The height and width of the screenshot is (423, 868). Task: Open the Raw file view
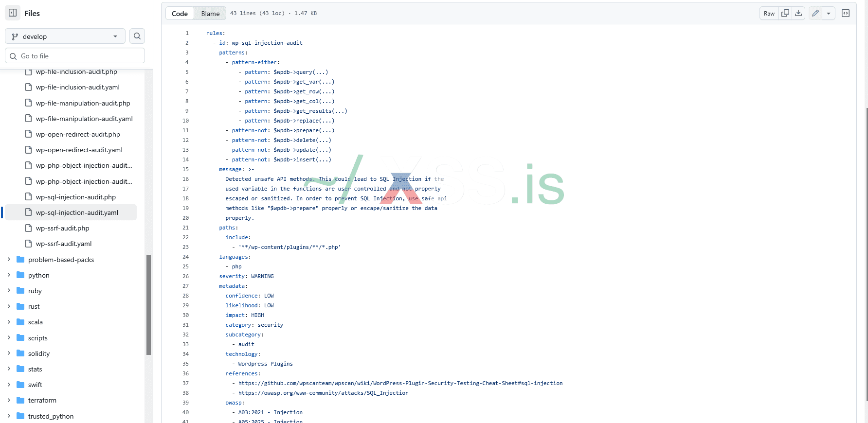769,13
